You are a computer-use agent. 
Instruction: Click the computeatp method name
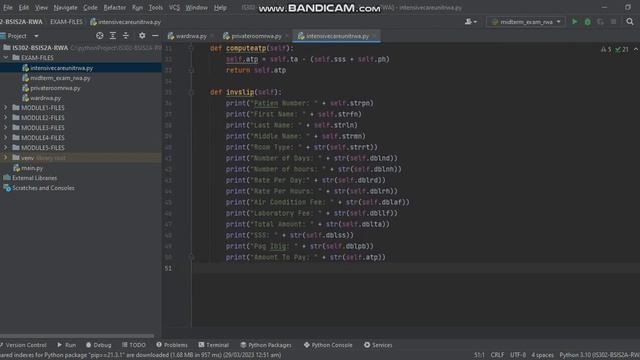(x=246, y=48)
